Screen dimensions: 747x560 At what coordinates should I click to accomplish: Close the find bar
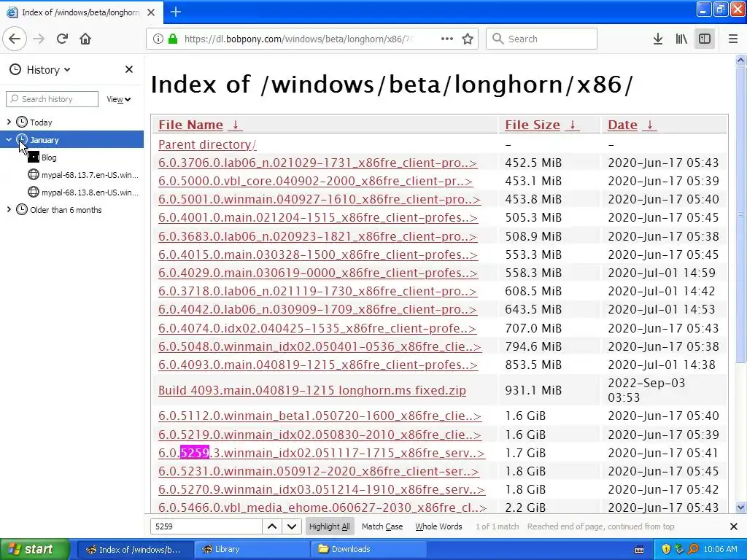click(x=734, y=526)
